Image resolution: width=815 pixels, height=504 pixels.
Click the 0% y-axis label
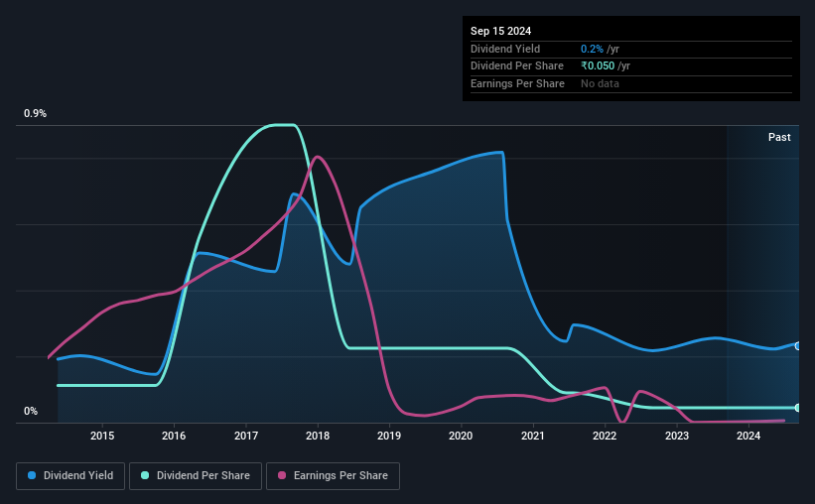[31, 411]
